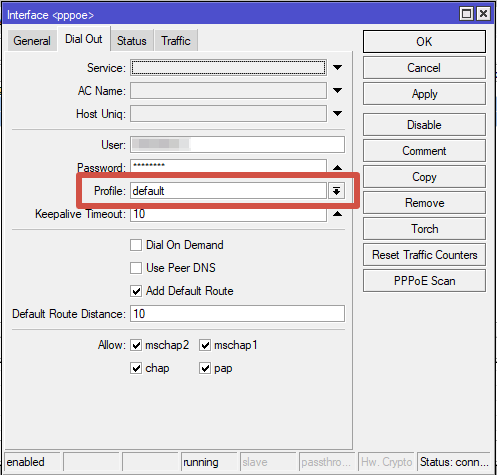Open the Traffic tab
Image resolution: width=497 pixels, height=475 pixels.
[x=176, y=41]
